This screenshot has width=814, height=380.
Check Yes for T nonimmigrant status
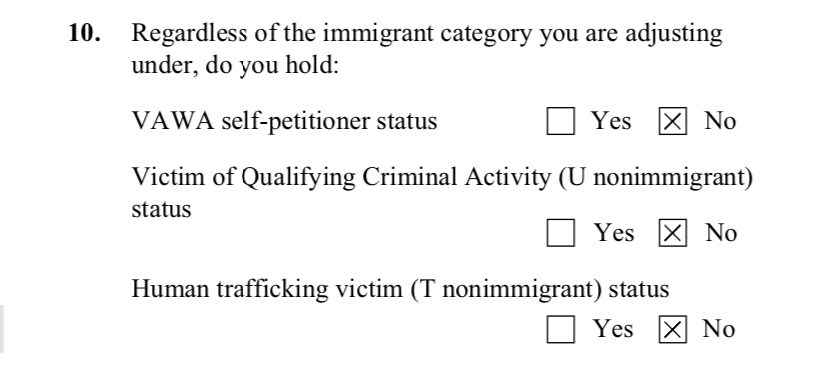pos(561,329)
